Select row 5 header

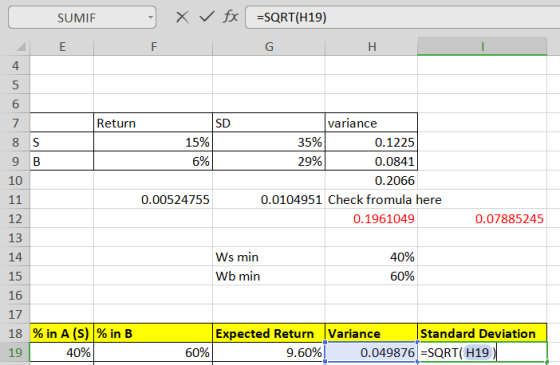click(15, 85)
